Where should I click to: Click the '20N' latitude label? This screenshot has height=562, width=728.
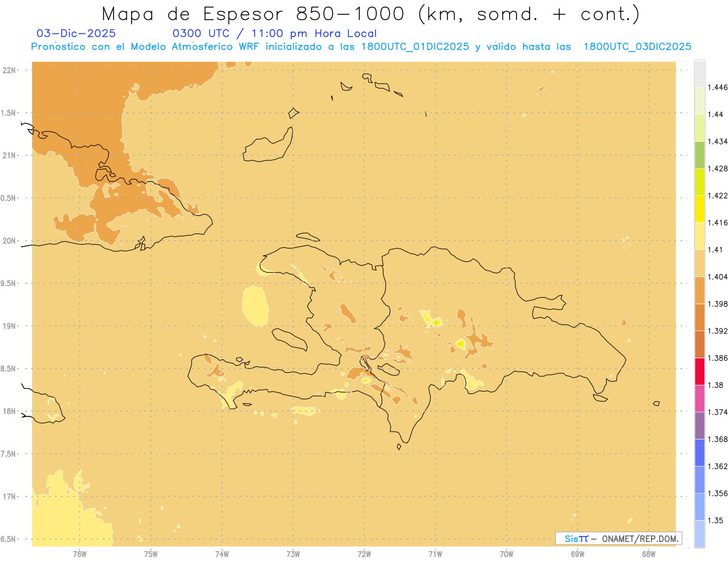(9, 241)
